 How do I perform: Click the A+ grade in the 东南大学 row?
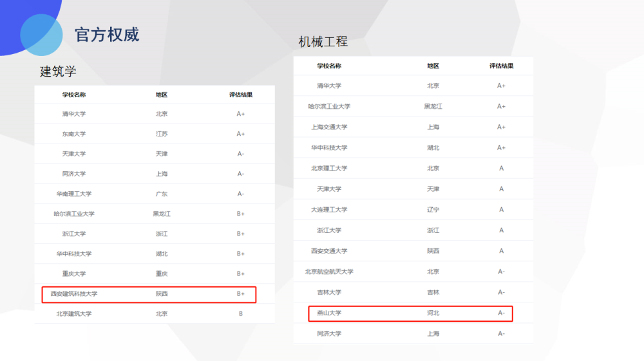(241, 134)
